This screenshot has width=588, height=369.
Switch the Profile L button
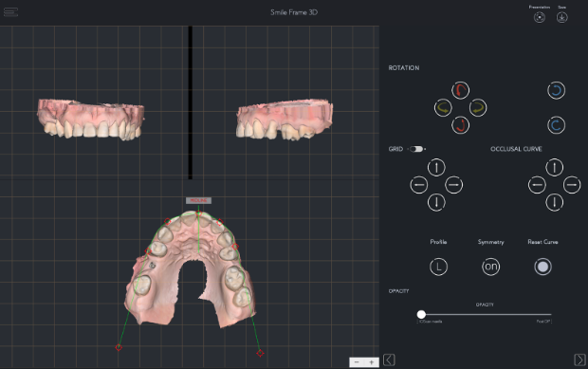pyautogui.click(x=438, y=267)
